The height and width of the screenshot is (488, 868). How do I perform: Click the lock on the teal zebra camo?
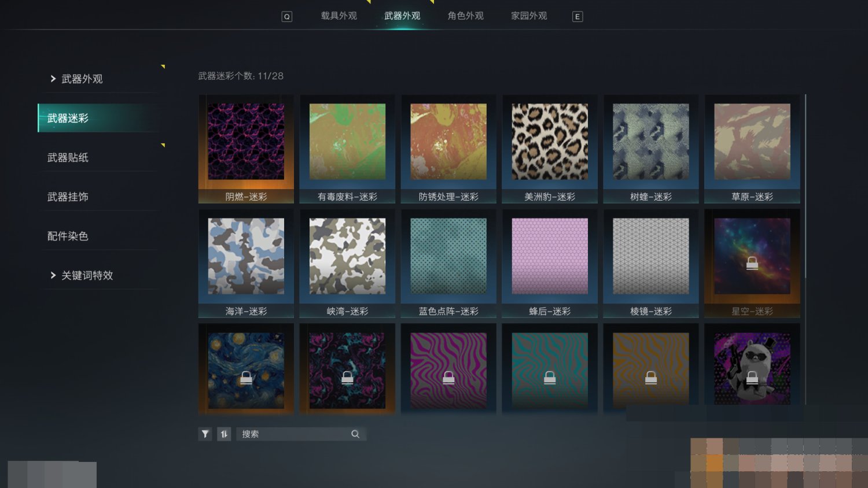(x=550, y=378)
